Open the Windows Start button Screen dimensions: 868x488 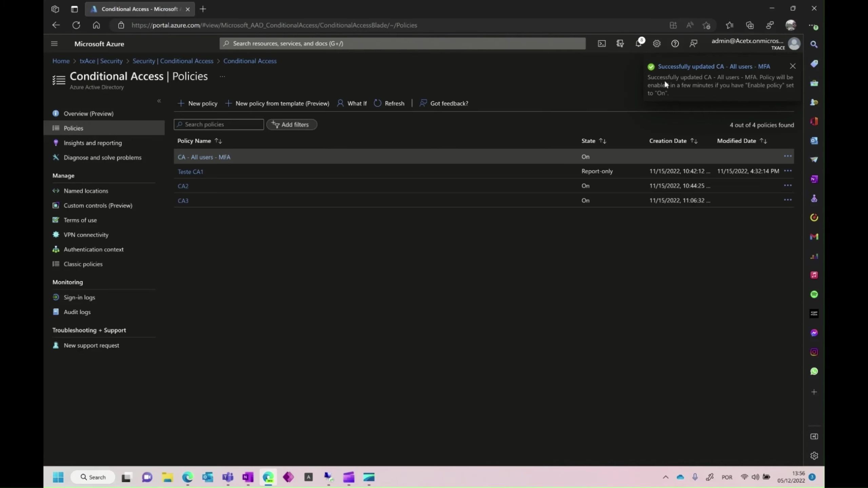pos(58,477)
